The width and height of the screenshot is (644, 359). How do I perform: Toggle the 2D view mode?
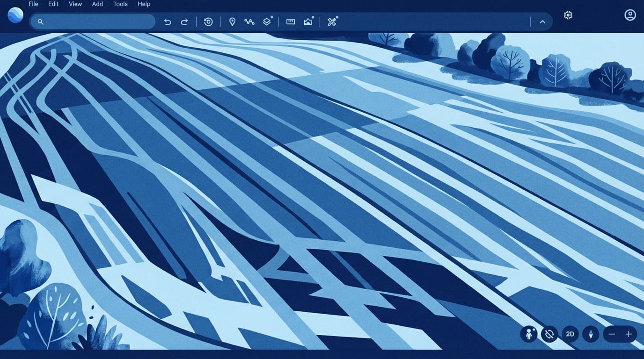pyautogui.click(x=570, y=334)
